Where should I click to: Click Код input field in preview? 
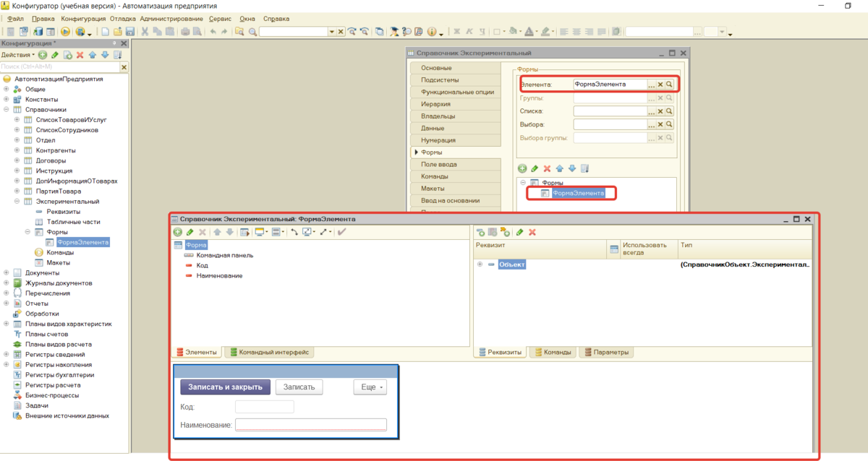coord(265,407)
